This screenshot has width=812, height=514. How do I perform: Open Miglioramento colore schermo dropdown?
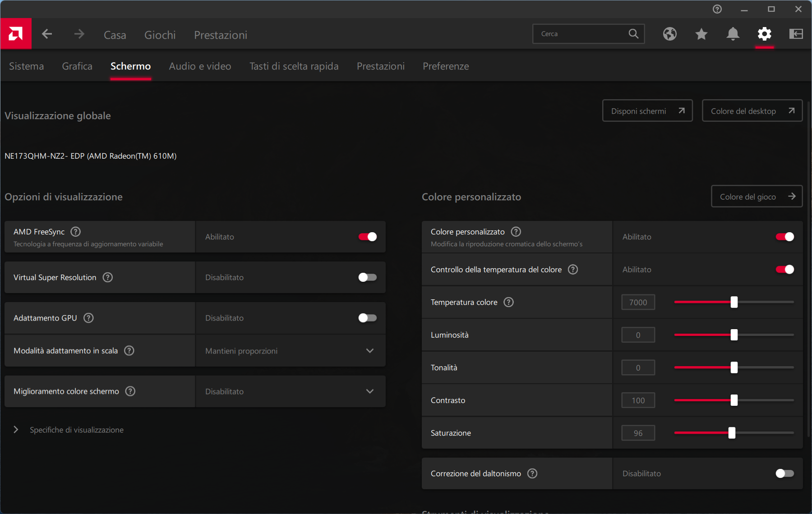(290, 391)
